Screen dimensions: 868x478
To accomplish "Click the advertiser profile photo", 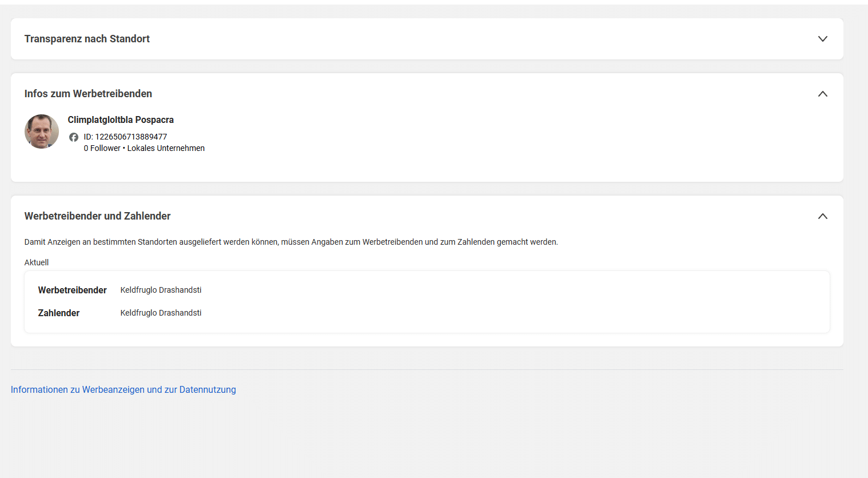I will point(42,132).
